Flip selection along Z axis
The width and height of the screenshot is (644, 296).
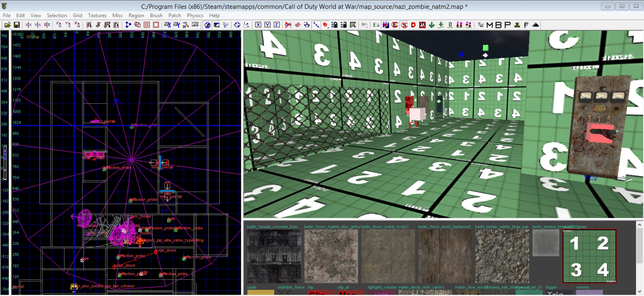click(x=47, y=25)
